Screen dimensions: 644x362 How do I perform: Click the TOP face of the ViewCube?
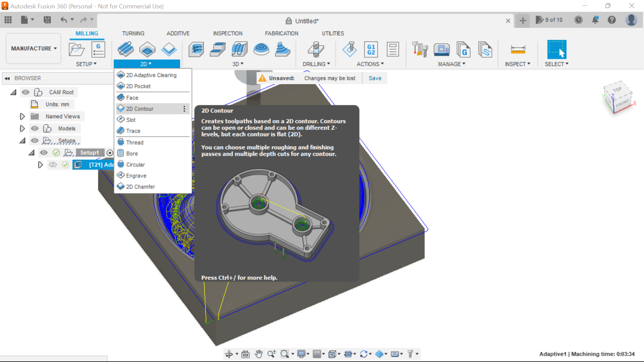[x=618, y=89]
